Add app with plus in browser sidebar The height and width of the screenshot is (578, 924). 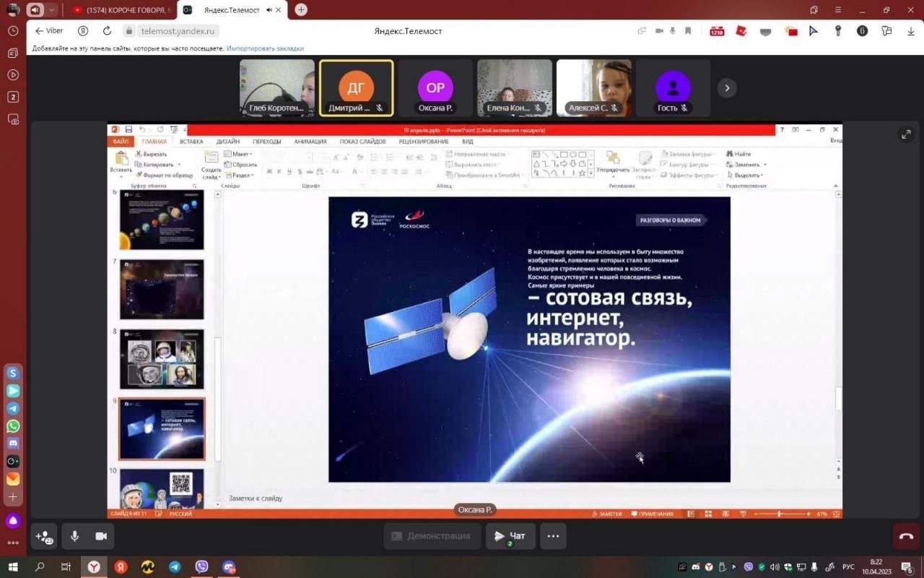[x=13, y=497]
